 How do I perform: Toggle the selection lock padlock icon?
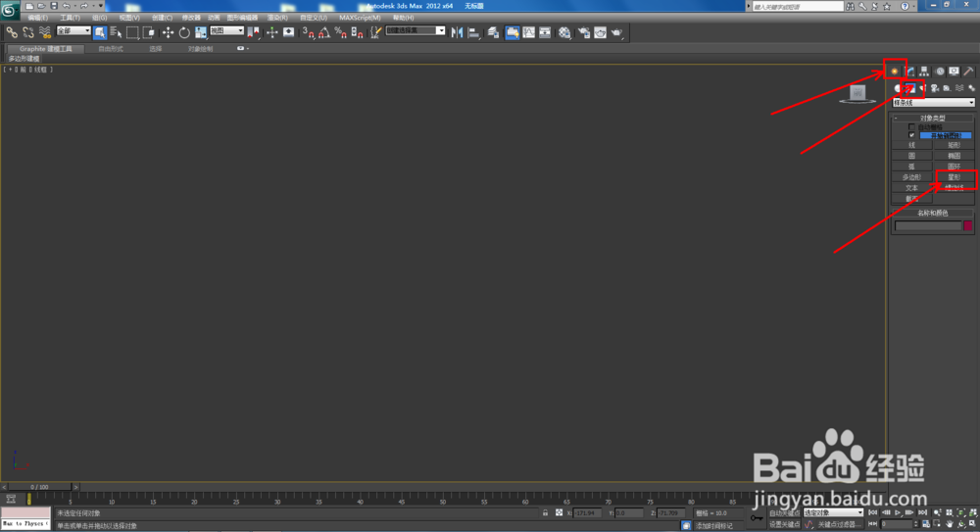coord(545,512)
